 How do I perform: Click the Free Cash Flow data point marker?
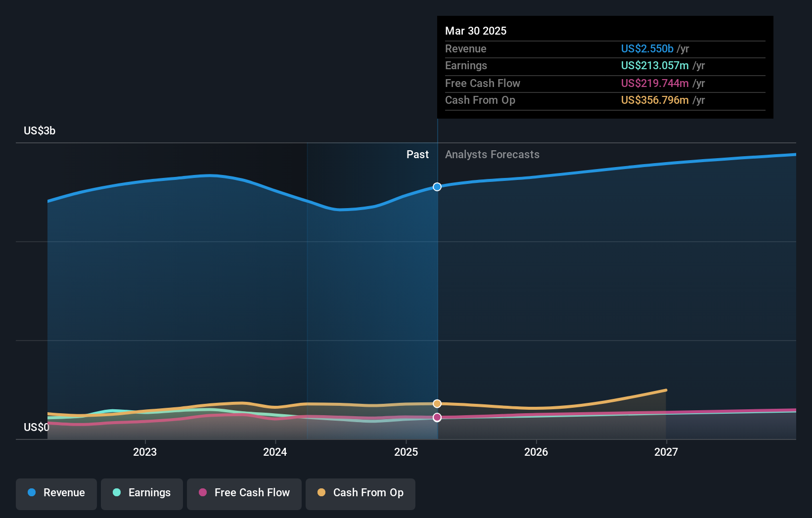[x=437, y=418]
